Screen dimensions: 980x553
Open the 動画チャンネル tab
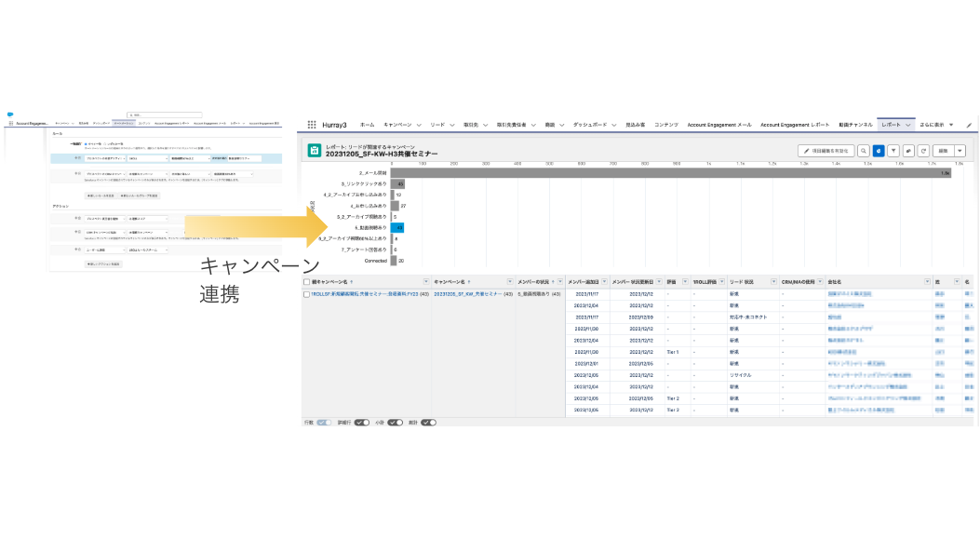coord(854,124)
